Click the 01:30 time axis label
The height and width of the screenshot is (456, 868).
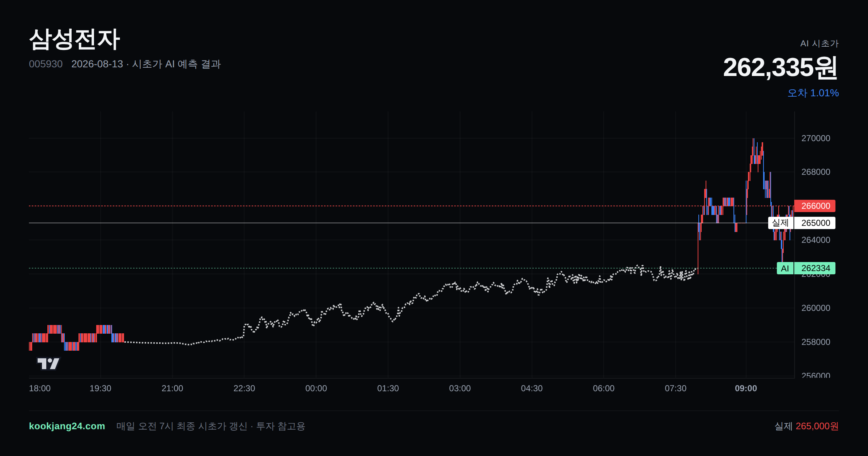(x=388, y=388)
